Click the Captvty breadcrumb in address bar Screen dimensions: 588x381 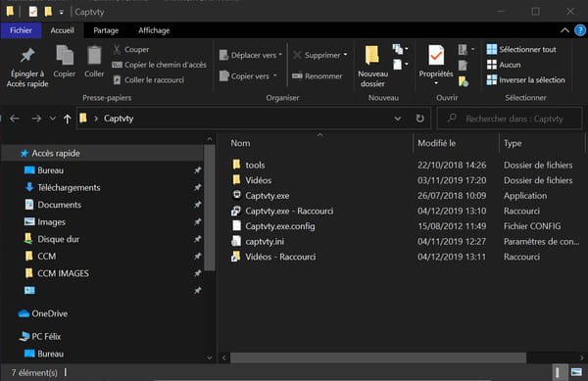click(x=119, y=119)
